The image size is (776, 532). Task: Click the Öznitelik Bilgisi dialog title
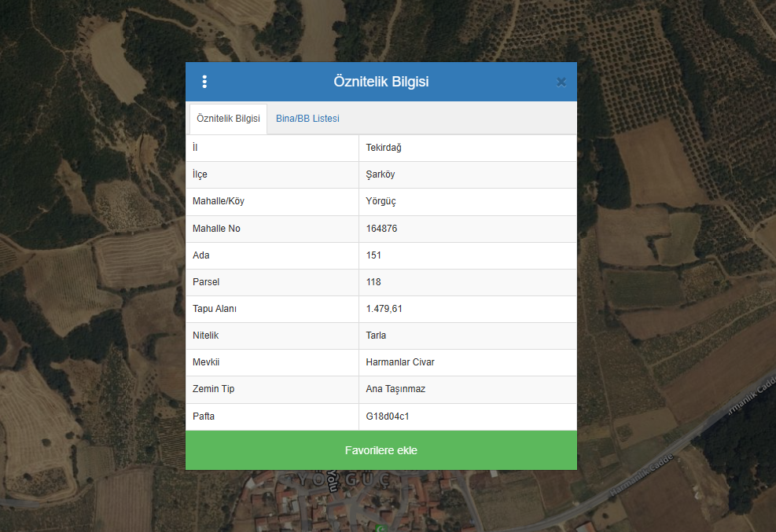[381, 82]
